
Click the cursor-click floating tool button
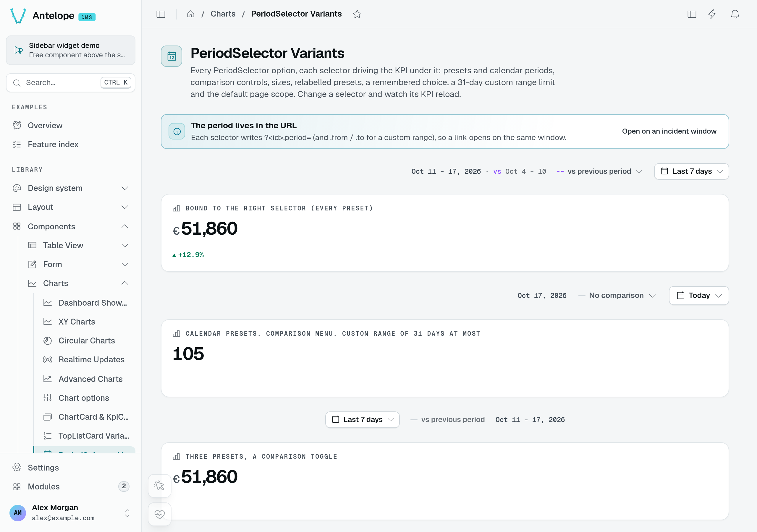click(160, 486)
